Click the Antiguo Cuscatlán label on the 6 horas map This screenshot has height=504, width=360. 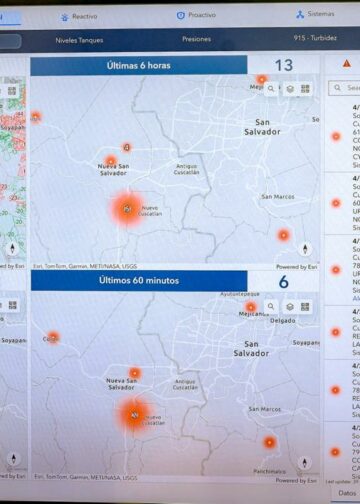click(187, 169)
